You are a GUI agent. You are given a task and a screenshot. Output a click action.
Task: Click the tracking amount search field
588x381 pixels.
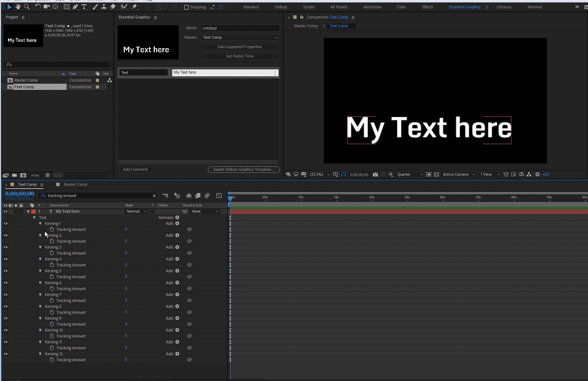[98, 196]
